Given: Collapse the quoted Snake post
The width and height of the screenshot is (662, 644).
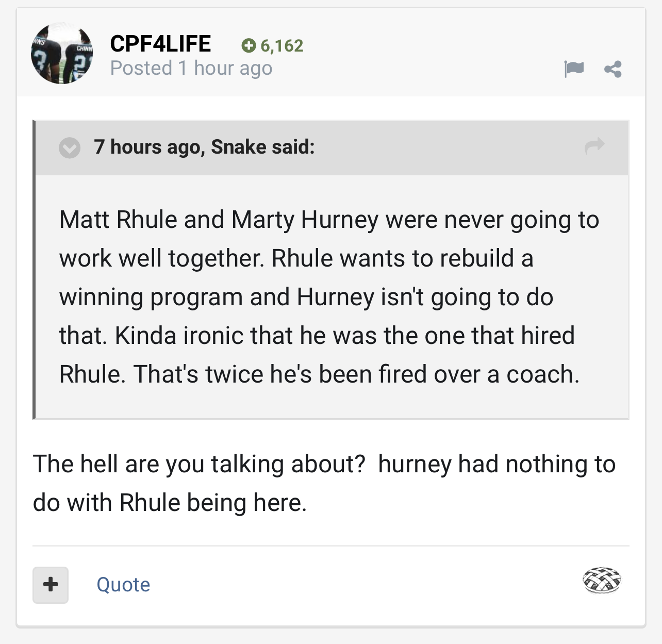Looking at the screenshot, I should coord(70,148).
